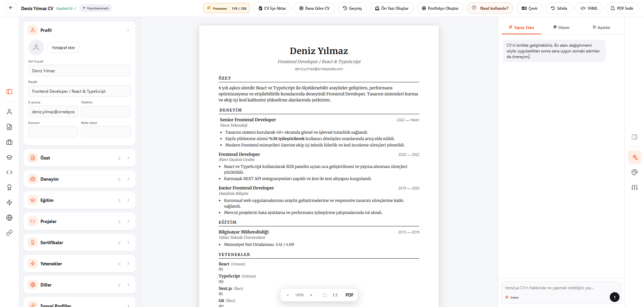The height and width of the screenshot is (307, 644).
Task: Jump to Profile via person rail icon
Action: click(9, 112)
